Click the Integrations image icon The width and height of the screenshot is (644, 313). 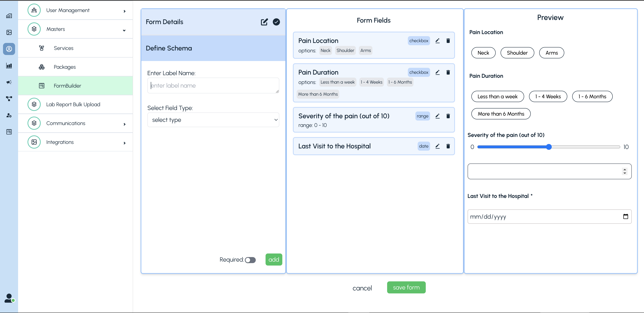[x=34, y=142]
